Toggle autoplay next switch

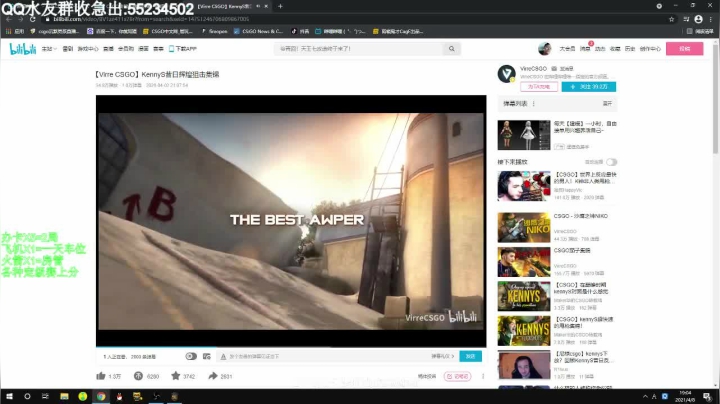[611, 162]
